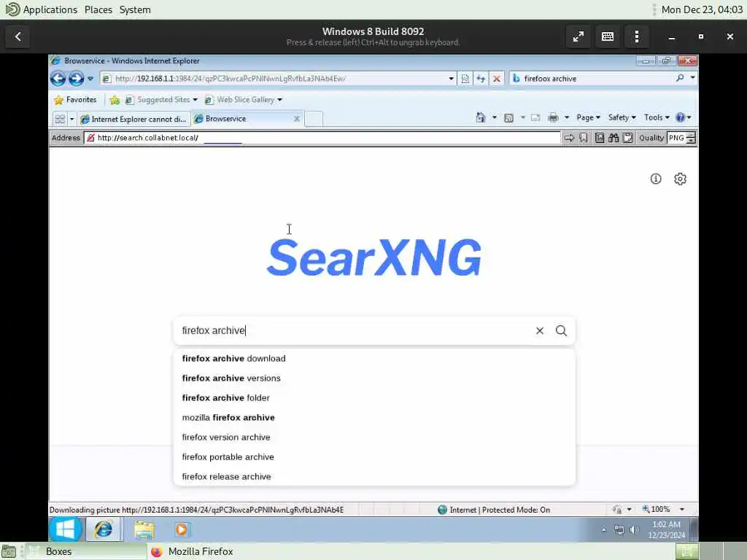Open SearXNG Preferences gear icon
This screenshot has height=560, width=747.
pos(680,179)
